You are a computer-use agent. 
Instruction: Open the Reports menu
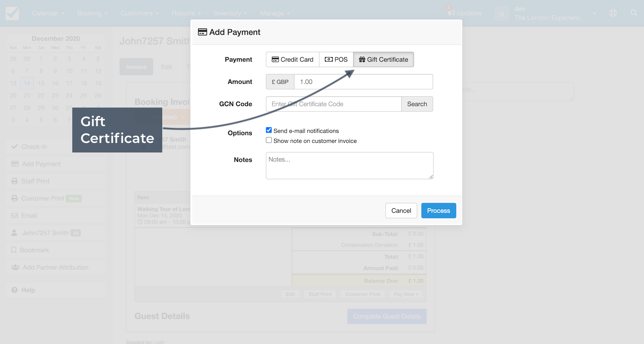[186, 13]
